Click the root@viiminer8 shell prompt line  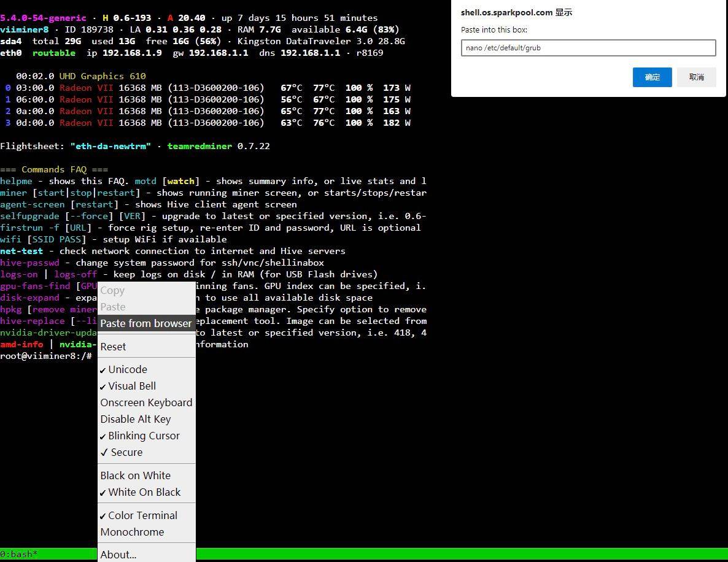click(47, 356)
